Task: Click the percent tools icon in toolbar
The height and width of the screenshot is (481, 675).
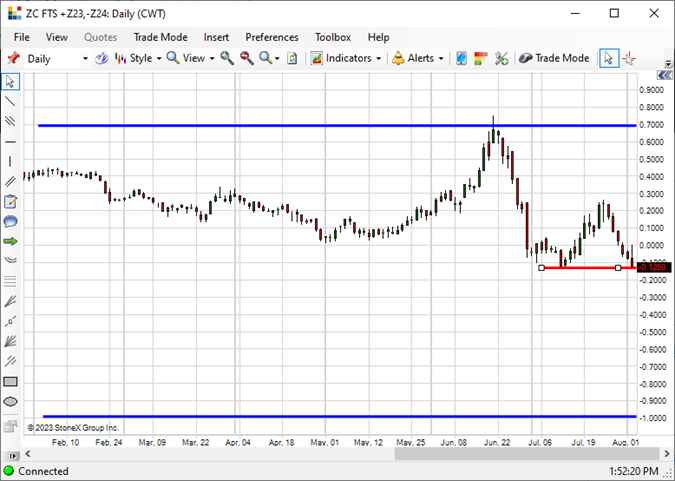Action: click(x=501, y=58)
